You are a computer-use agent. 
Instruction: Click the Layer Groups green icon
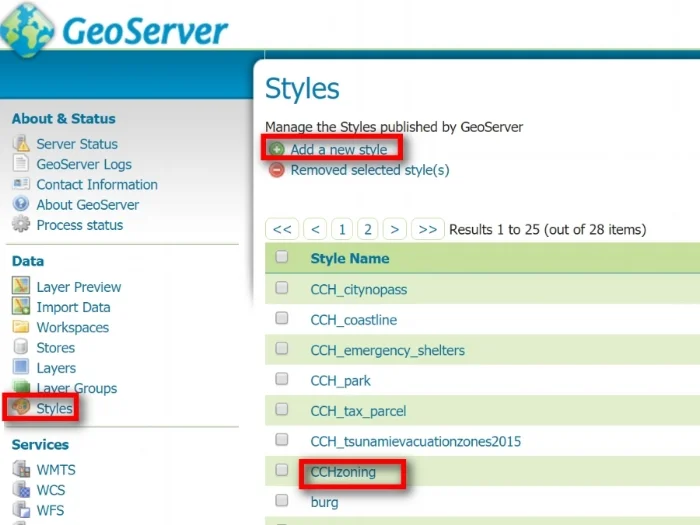21,386
